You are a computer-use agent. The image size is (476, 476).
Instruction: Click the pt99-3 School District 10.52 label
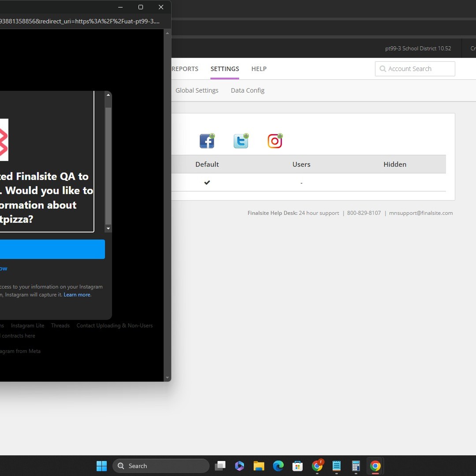coord(418,48)
